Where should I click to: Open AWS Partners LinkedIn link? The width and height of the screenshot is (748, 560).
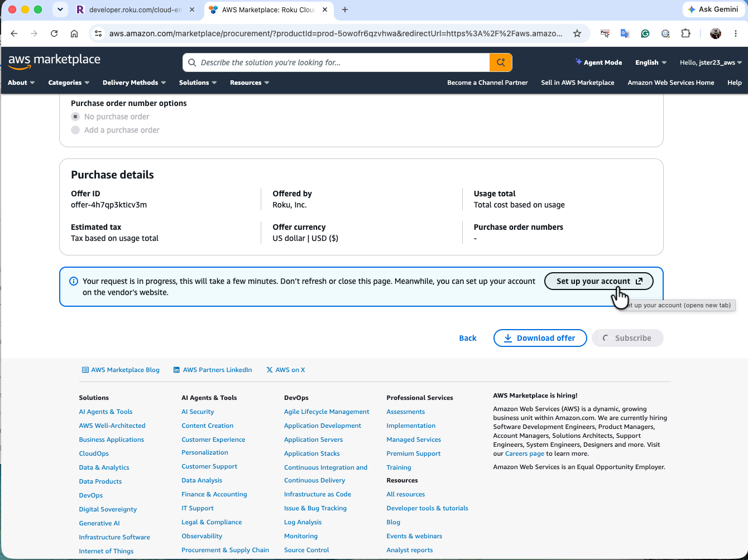(x=213, y=370)
